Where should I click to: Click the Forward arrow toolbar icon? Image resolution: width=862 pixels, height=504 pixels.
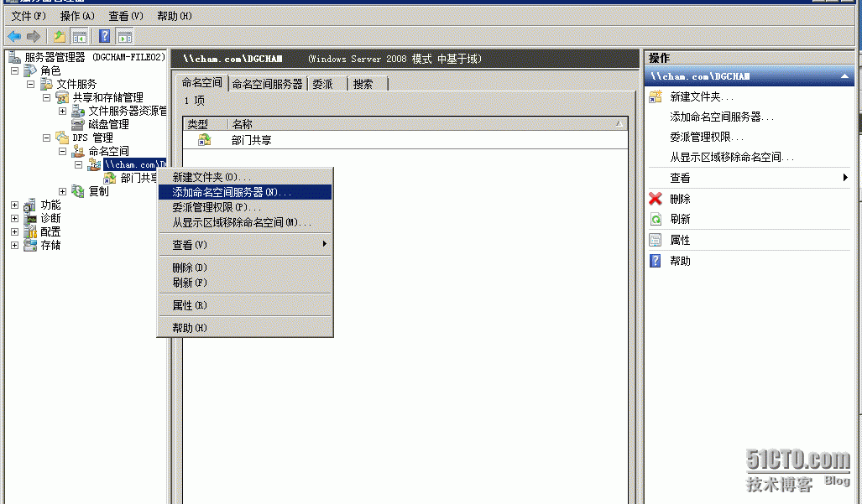click(34, 37)
